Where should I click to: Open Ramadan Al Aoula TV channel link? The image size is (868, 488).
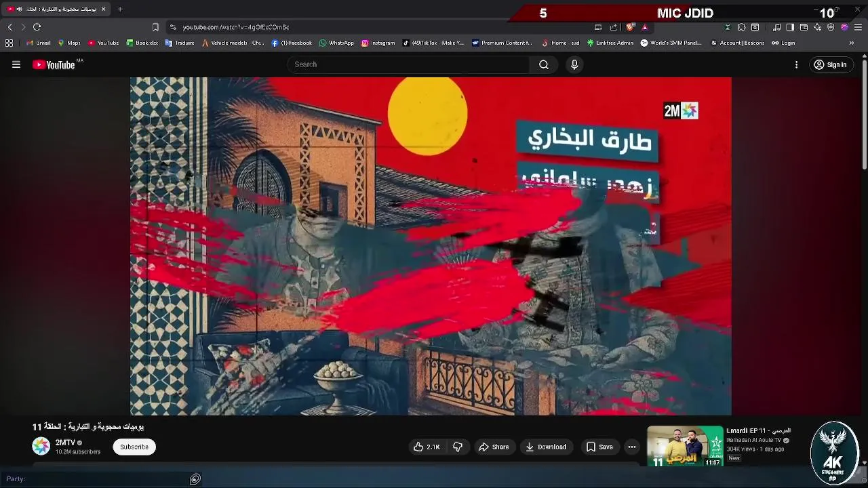pos(754,440)
